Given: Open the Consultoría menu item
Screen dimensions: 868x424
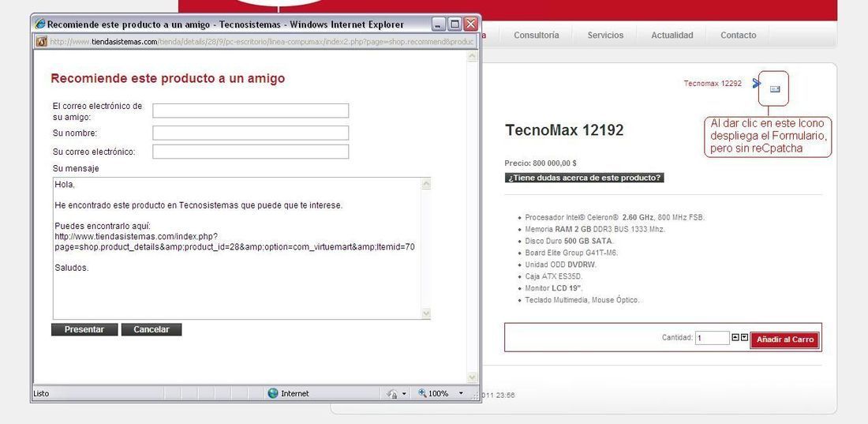Looking at the screenshot, I should click(536, 35).
